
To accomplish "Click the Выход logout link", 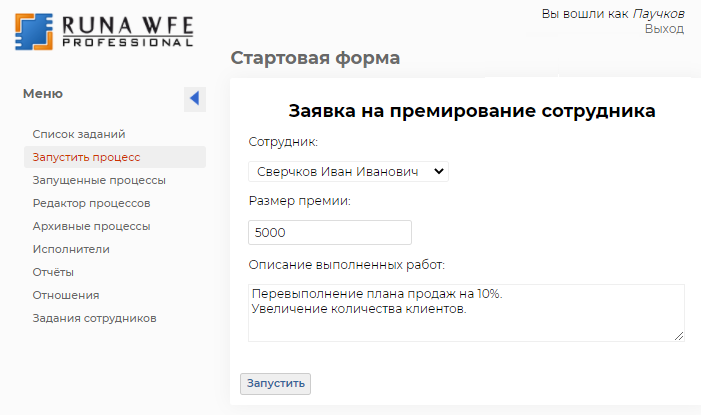I will [664, 29].
